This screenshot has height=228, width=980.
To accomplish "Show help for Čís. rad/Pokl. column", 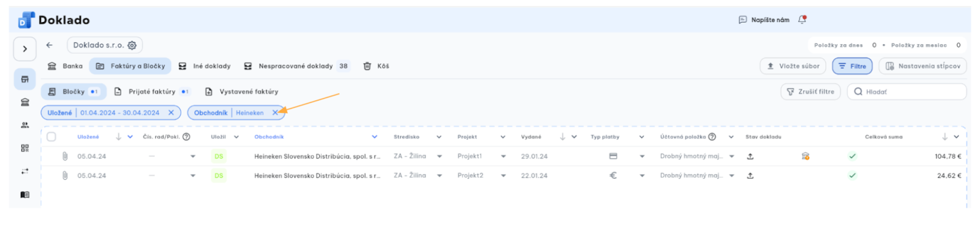I will tap(186, 137).
